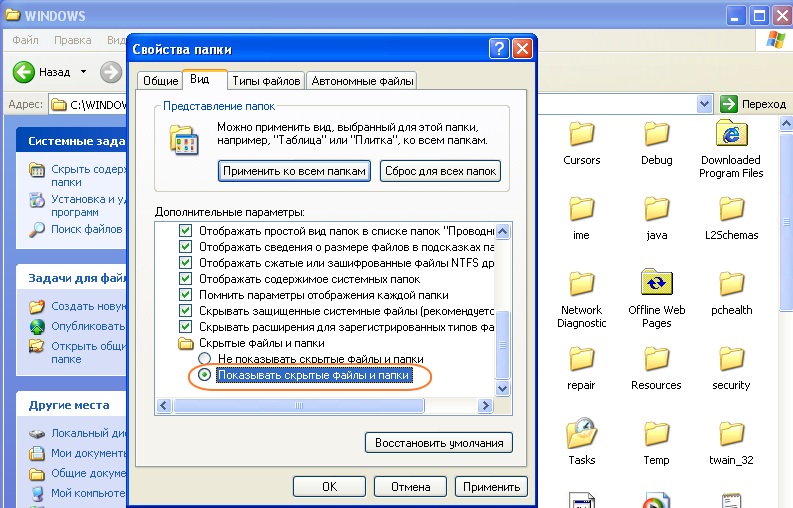
Task: Click horizontal scrollbar left arrow
Action: (x=164, y=405)
